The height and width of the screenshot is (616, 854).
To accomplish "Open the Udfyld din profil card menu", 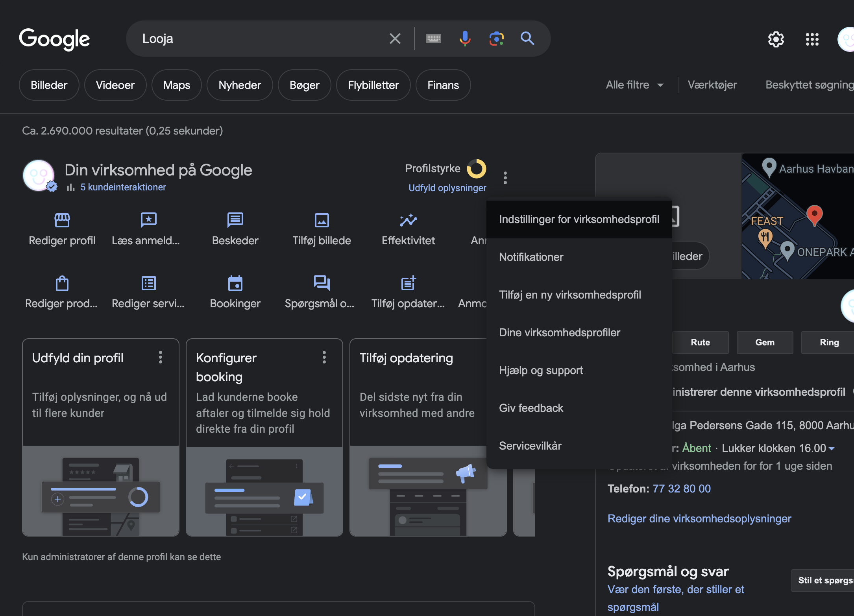I will pyautogui.click(x=161, y=357).
